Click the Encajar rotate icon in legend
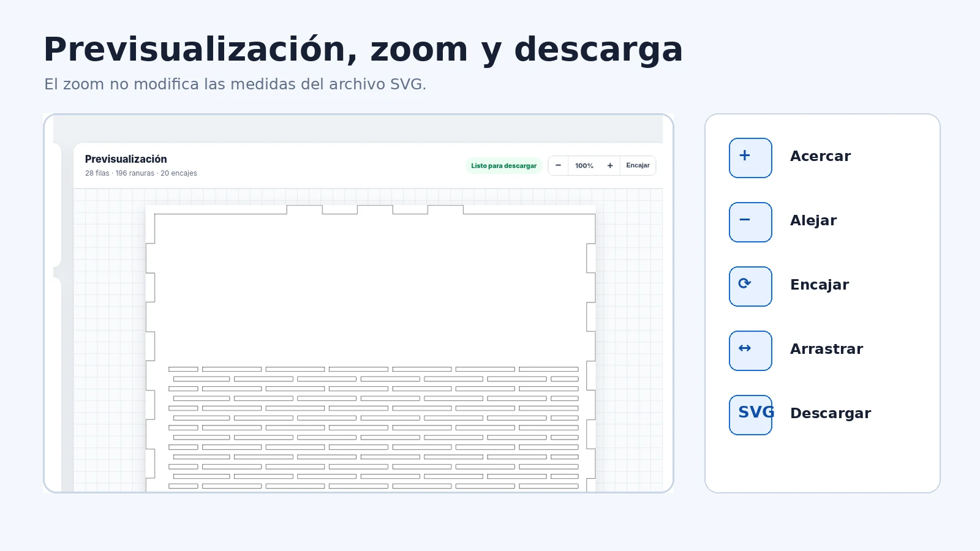 point(750,287)
